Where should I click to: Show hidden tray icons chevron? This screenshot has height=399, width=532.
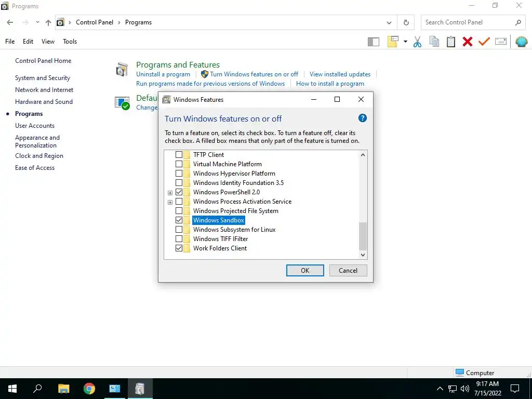(x=440, y=389)
